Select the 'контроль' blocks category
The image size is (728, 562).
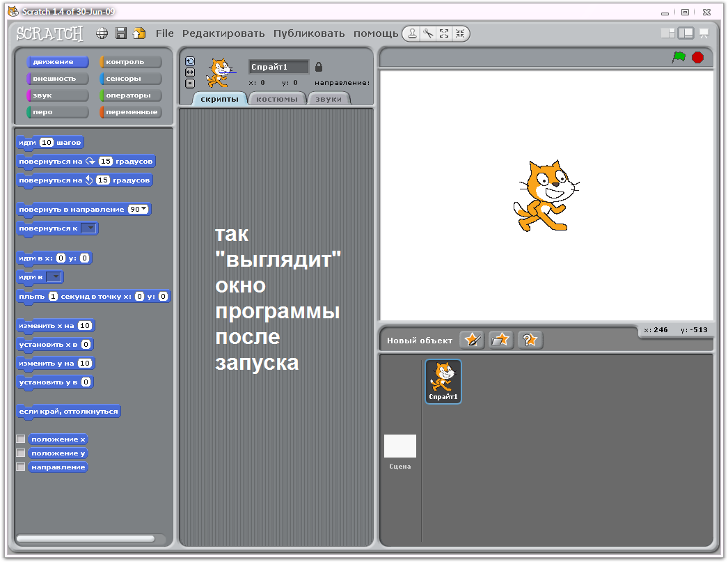tap(130, 62)
